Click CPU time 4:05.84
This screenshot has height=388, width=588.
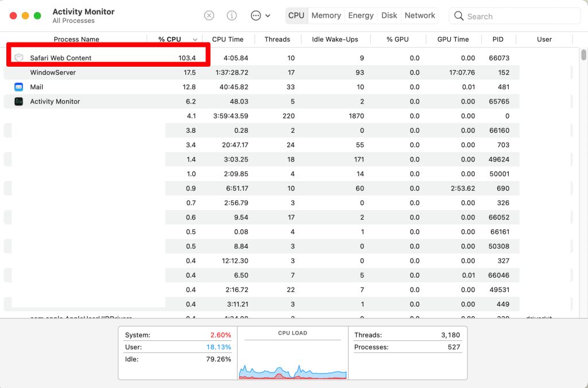tap(236, 58)
